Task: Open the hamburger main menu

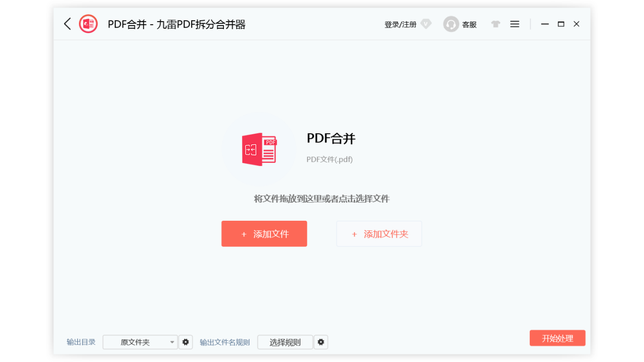Action: 515,24
